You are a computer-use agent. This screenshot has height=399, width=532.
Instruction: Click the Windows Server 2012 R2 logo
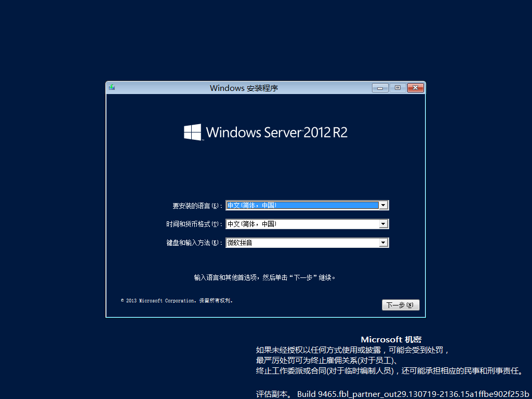pyautogui.click(x=265, y=132)
